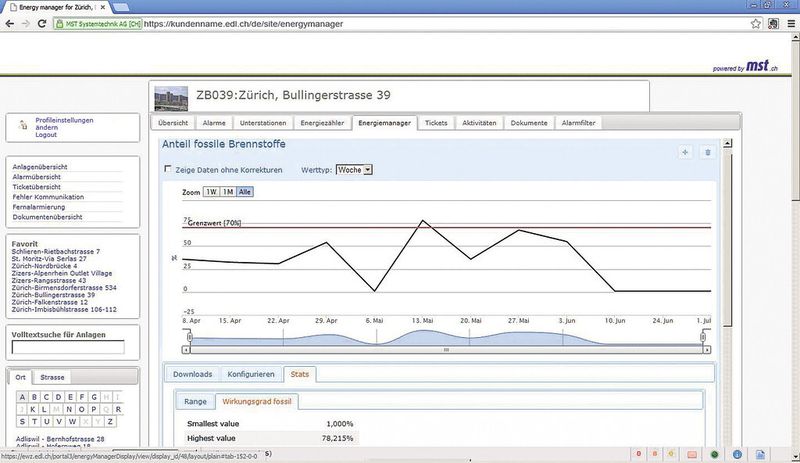
Task: Open the browser hamburger menu
Action: [x=791, y=23]
